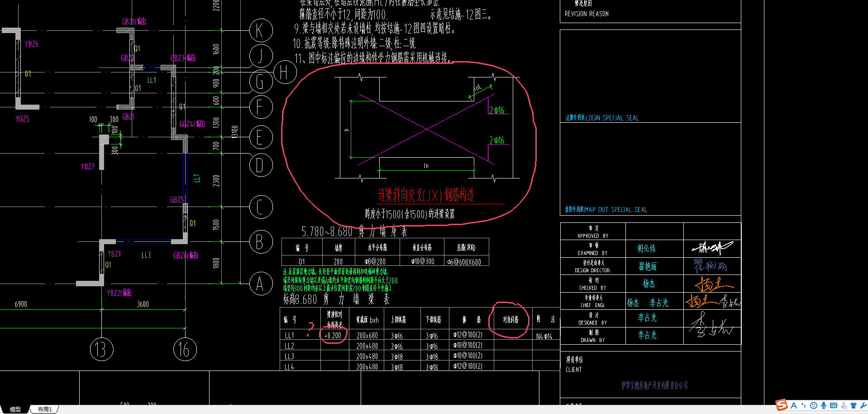Select grid axis bubble K

tap(261, 30)
